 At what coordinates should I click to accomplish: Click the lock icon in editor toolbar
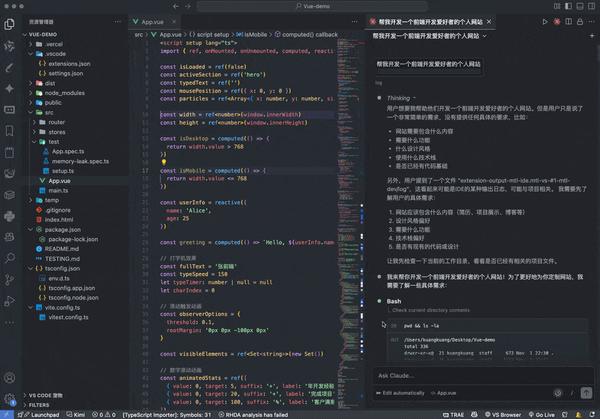click(580, 22)
